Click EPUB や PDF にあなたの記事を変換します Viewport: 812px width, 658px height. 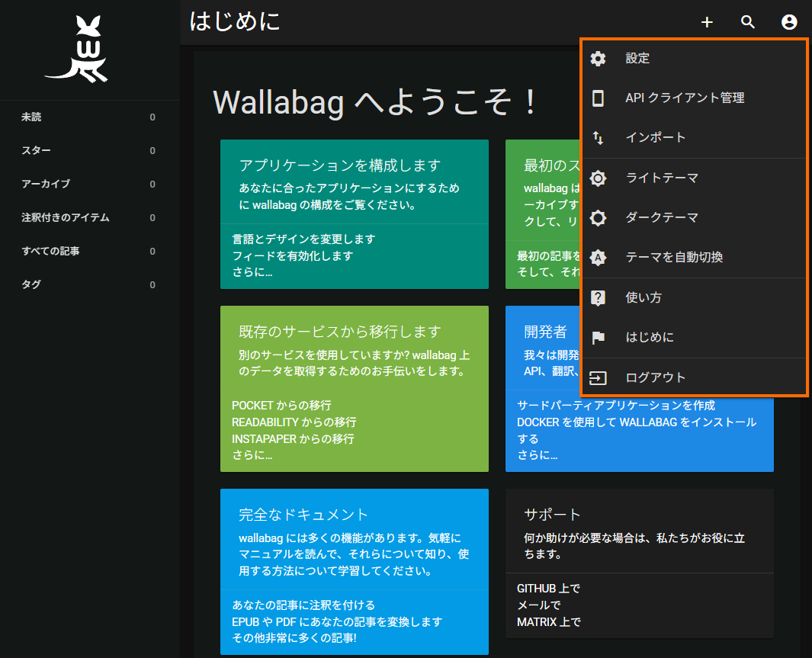pos(337,621)
